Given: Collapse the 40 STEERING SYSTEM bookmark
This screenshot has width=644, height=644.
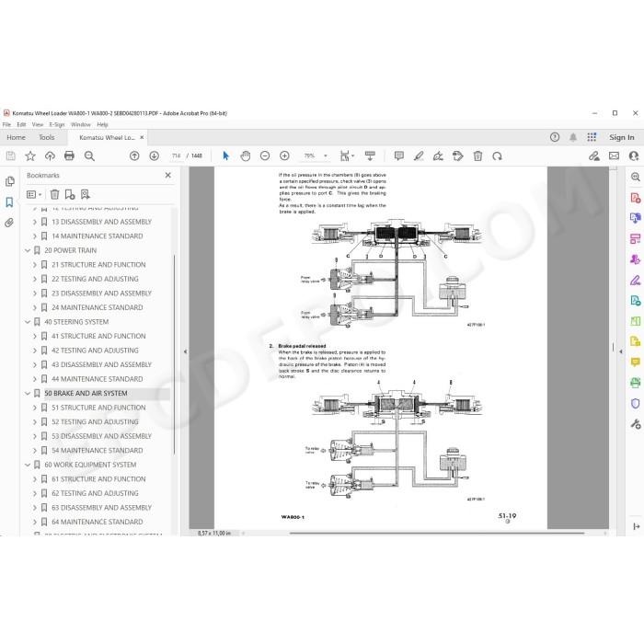Looking at the screenshot, I should (28, 322).
